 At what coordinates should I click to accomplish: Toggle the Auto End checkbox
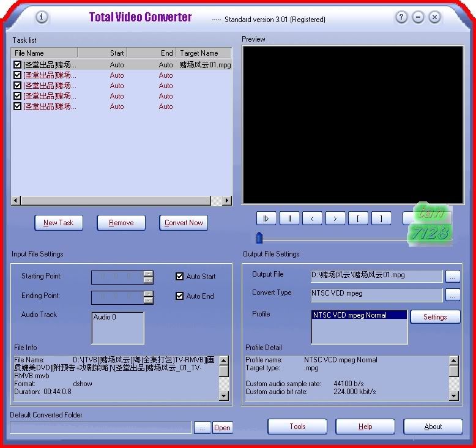(179, 296)
